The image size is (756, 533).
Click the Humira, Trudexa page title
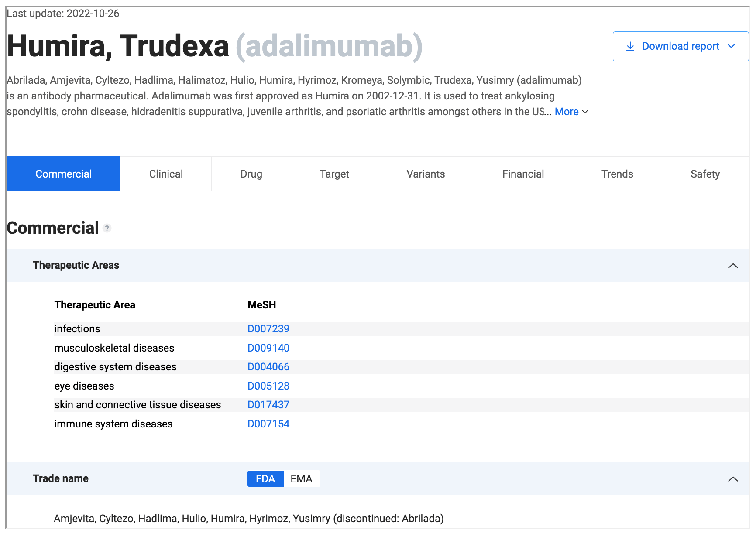[118, 46]
